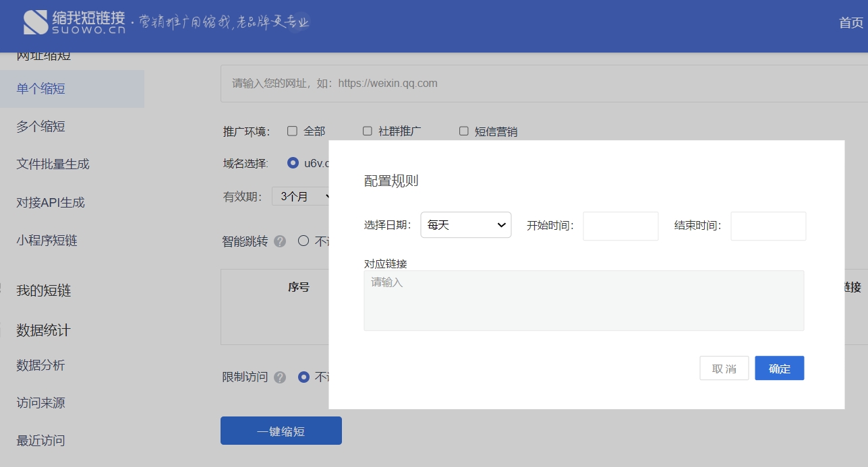
Task: Click the 一键缩短 button
Action: click(281, 431)
